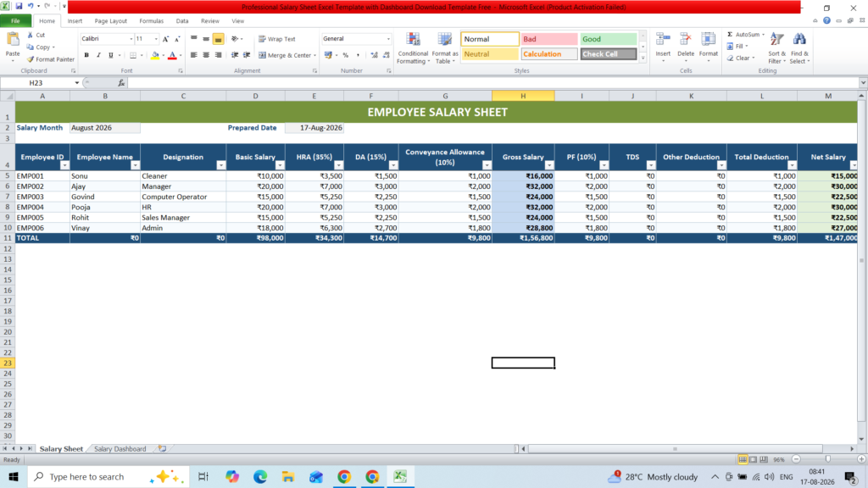
Task: Apply the red Font Color
Action: pyautogui.click(x=172, y=55)
